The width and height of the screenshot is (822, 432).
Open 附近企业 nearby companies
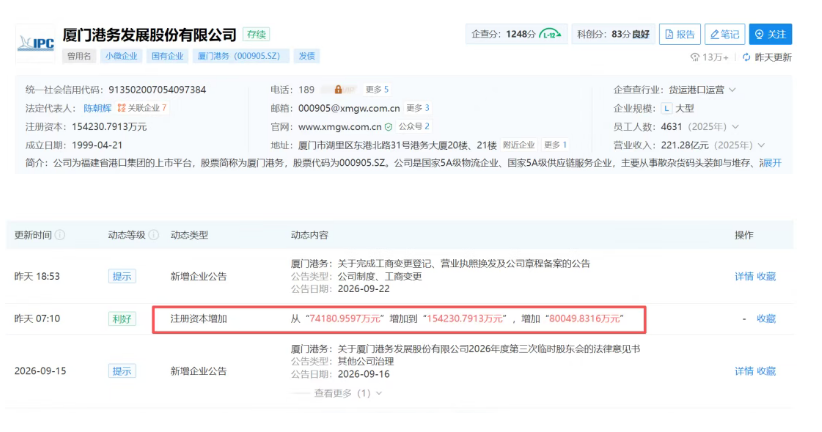[x=518, y=145]
